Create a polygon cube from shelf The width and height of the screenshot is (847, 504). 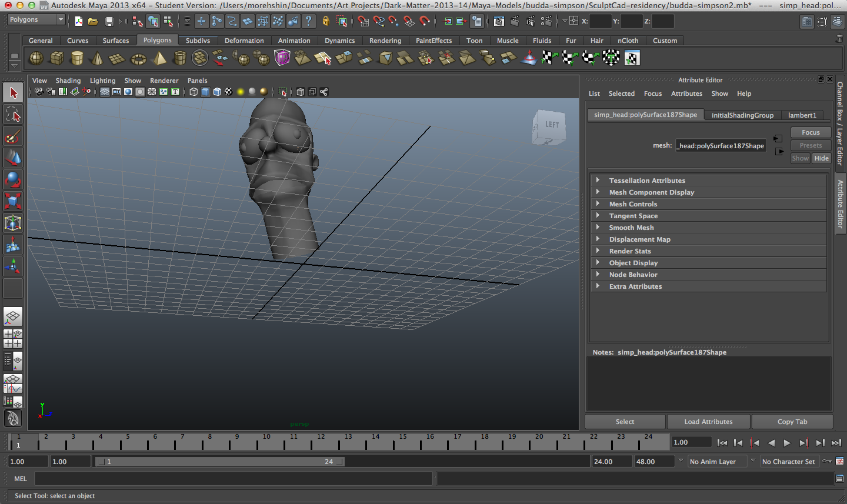click(x=56, y=58)
